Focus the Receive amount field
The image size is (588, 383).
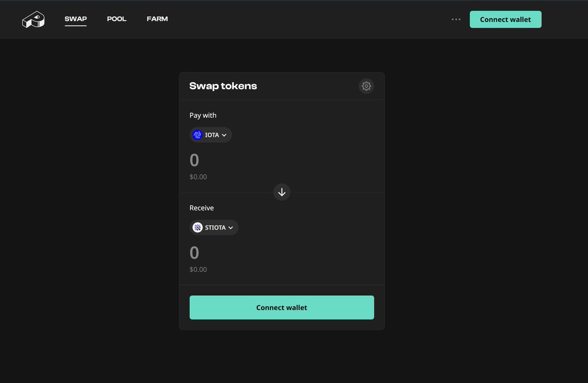[282, 253]
